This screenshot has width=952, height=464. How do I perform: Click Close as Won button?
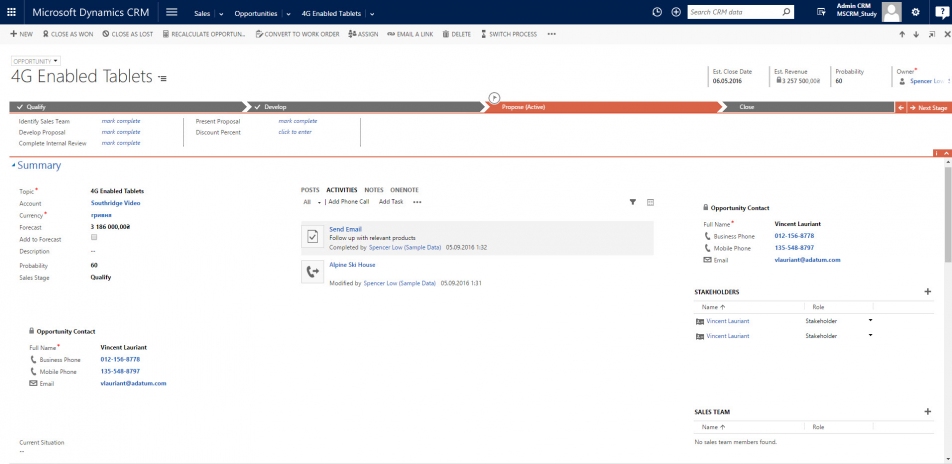point(66,34)
